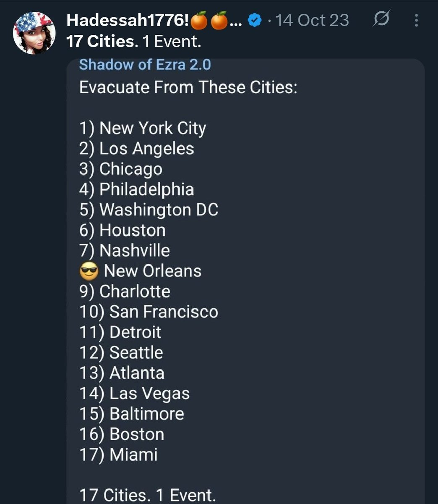Image resolution: width=438 pixels, height=504 pixels.
Task: Click the '7) Nashville' list entry
Action: click(125, 251)
